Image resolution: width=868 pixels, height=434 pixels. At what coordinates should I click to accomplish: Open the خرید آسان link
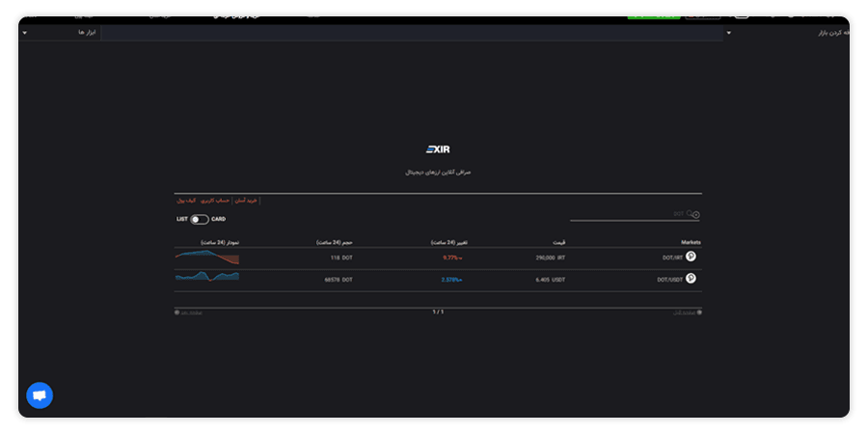(246, 201)
